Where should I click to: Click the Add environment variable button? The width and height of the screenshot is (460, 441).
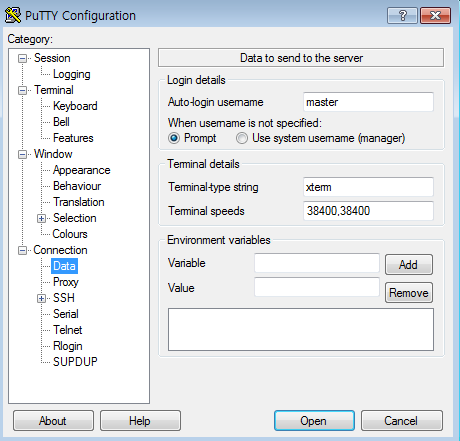[x=409, y=265]
